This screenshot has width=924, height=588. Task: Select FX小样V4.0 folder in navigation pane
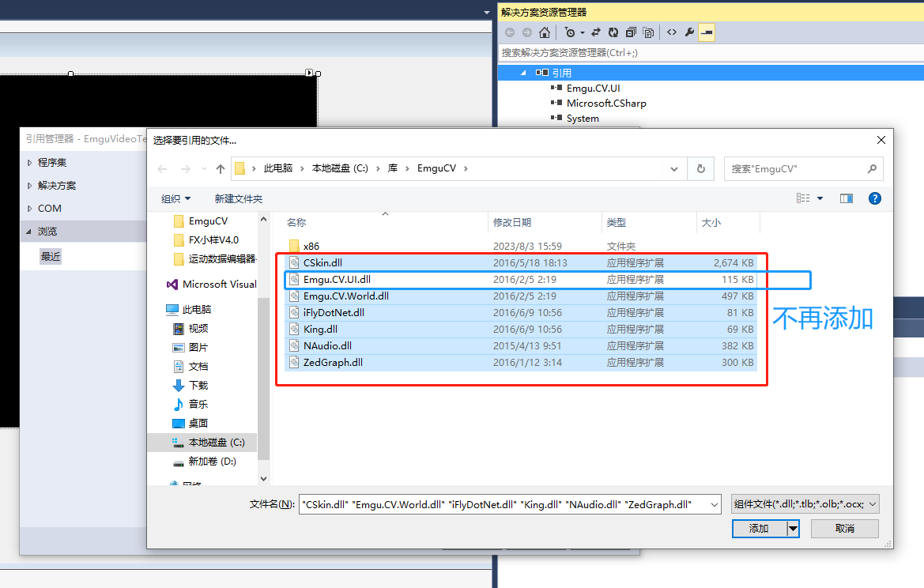click(x=213, y=239)
